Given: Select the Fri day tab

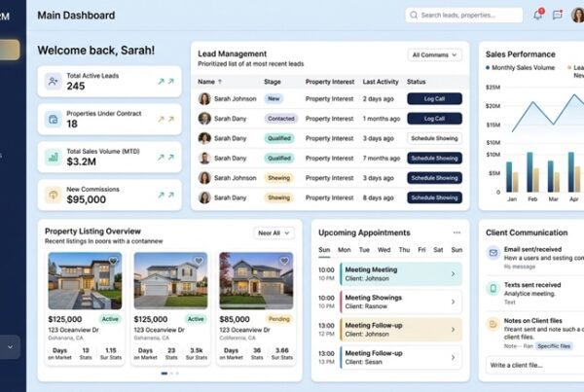Looking at the screenshot, I should point(421,250).
